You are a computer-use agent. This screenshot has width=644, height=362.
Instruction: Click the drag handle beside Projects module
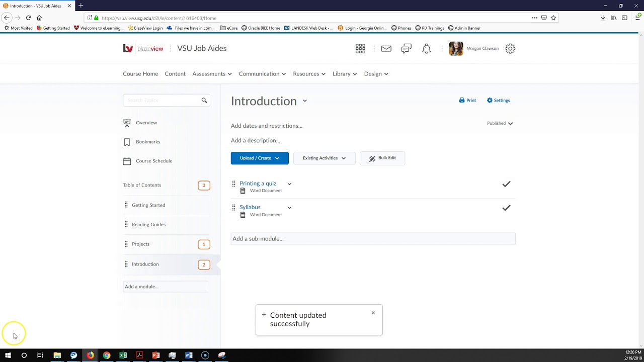click(126, 244)
